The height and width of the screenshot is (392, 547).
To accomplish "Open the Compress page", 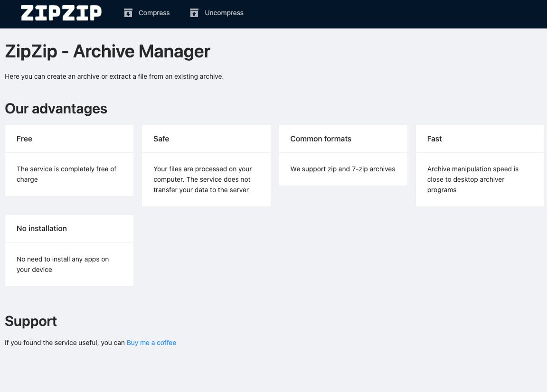I will coord(154,13).
